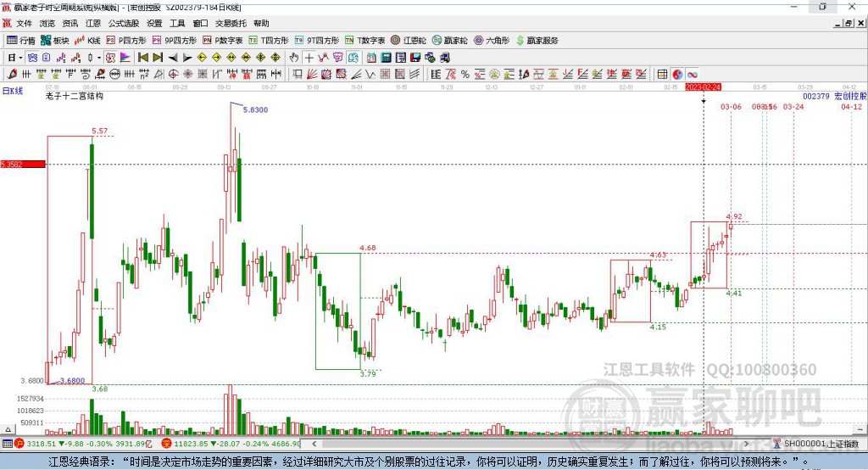Click the red 5.3582 price tag

click(23, 164)
